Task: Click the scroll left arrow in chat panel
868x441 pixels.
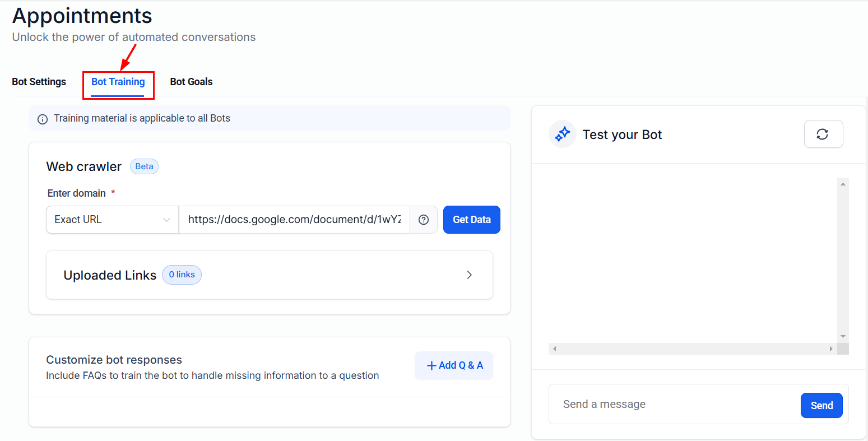Action: coord(554,349)
